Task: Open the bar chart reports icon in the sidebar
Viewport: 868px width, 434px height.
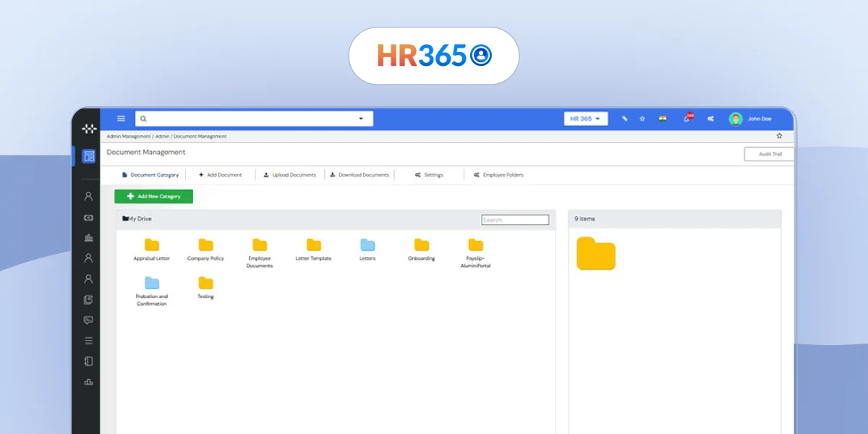Action: coord(88,237)
